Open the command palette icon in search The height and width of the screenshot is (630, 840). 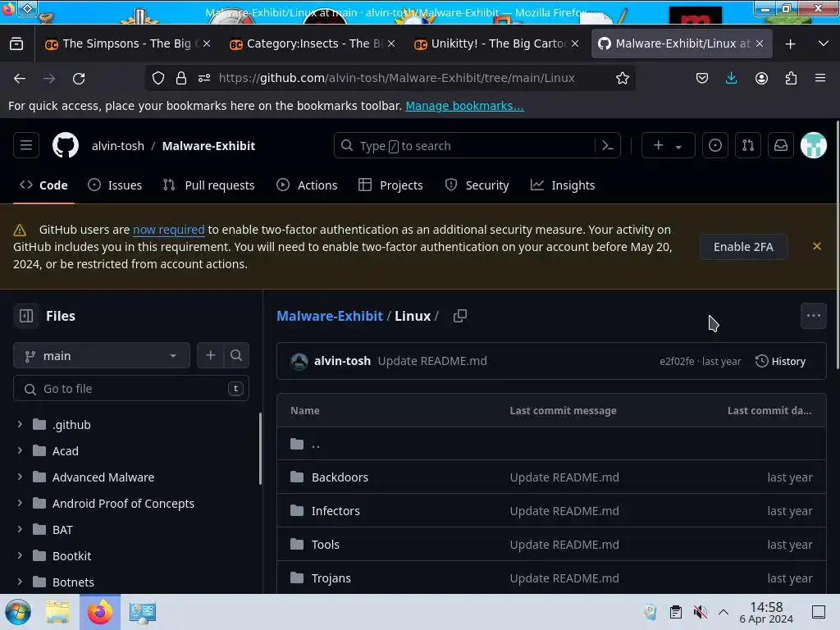click(x=608, y=146)
